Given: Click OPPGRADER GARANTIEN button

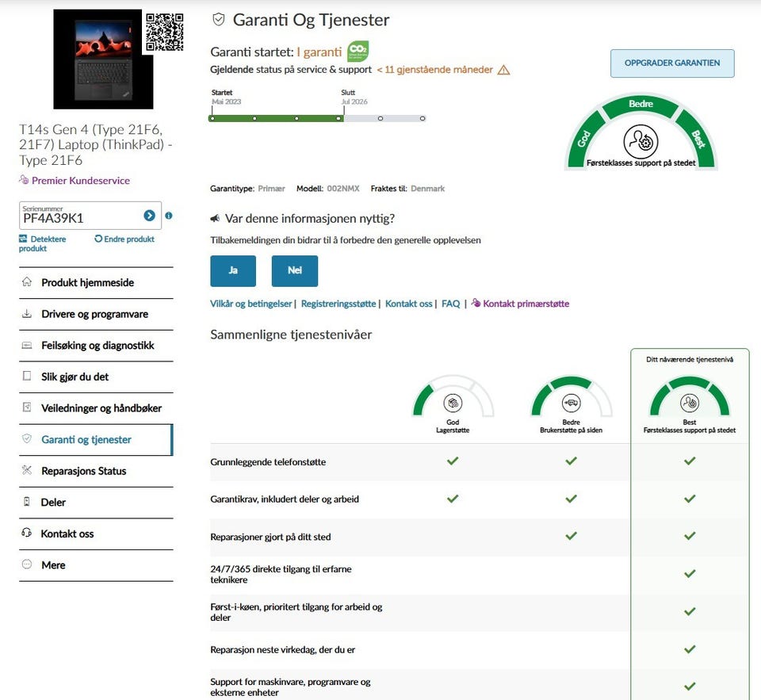Looking at the screenshot, I should click(x=672, y=63).
